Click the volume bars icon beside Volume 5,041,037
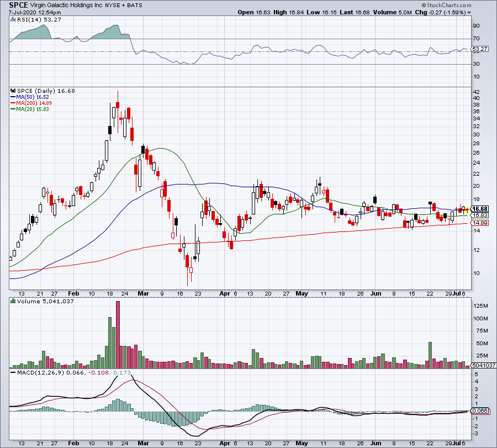Screen dimensions: 497x448 pyautogui.click(x=13, y=301)
